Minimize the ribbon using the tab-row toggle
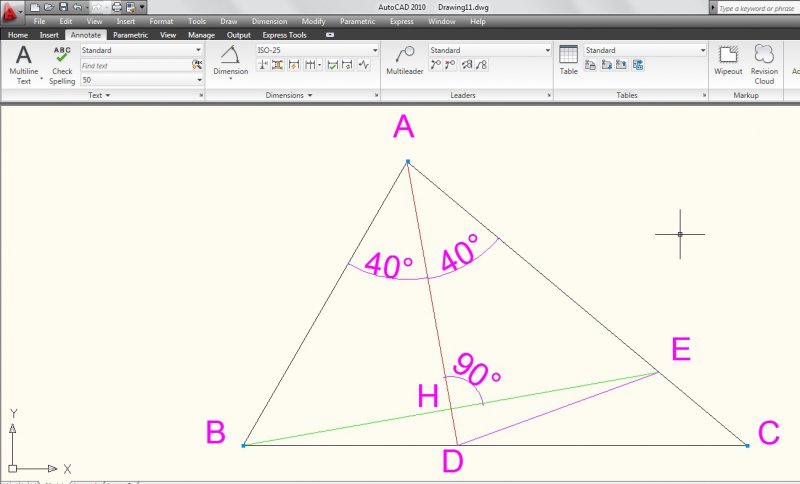This screenshot has width=800, height=484. 330,35
